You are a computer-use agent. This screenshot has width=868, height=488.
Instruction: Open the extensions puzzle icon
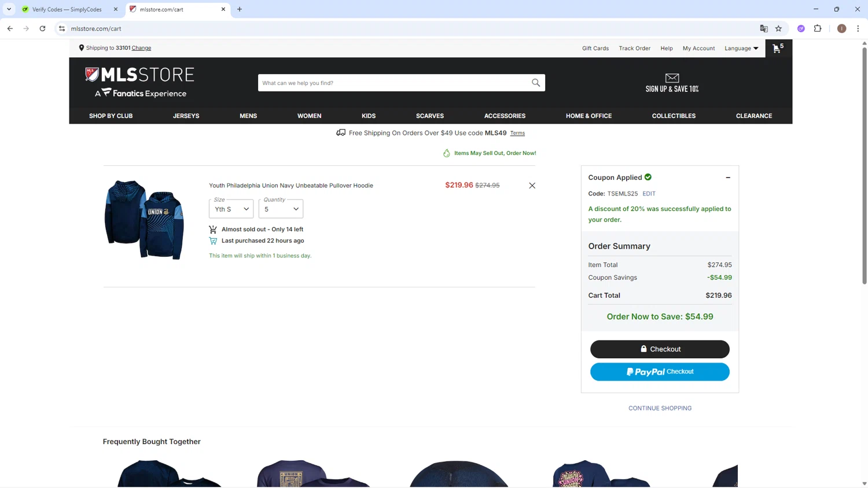tap(818, 28)
